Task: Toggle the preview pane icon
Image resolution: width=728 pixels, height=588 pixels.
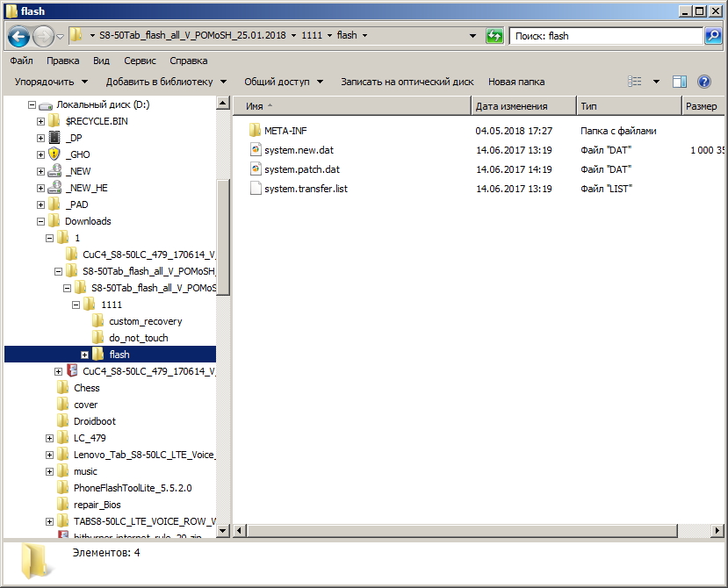Action: pyautogui.click(x=679, y=82)
